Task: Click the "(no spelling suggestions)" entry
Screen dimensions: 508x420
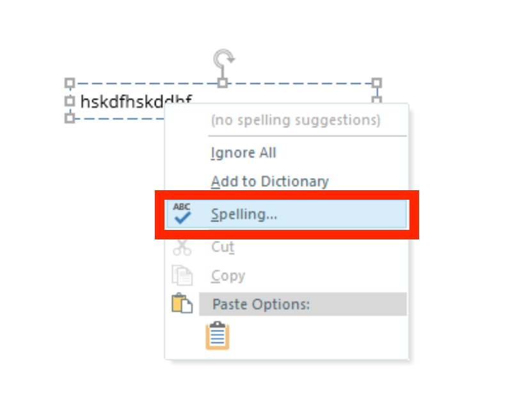Action: (x=296, y=120)
